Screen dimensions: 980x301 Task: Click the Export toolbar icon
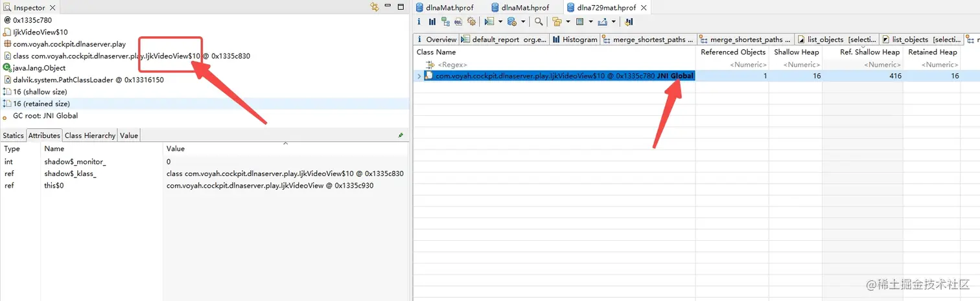click(x=602, y=21)
